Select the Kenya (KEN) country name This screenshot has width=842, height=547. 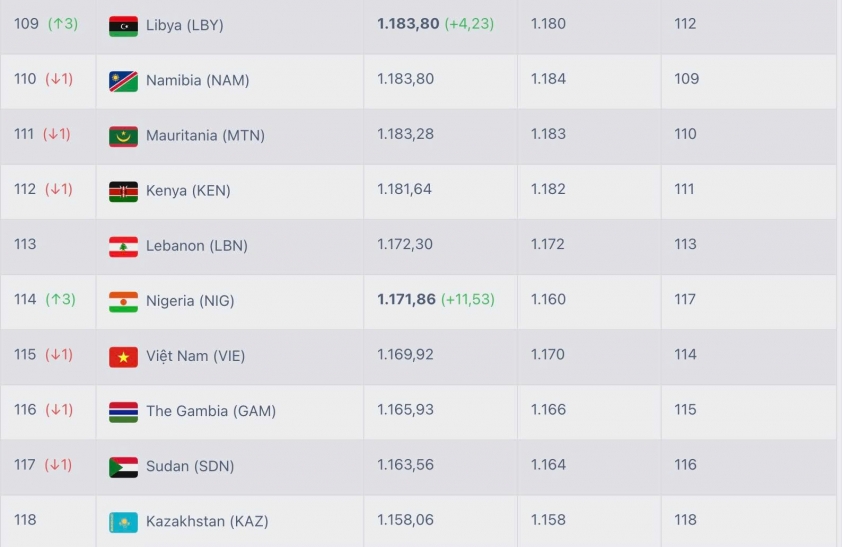coord(188,190)
